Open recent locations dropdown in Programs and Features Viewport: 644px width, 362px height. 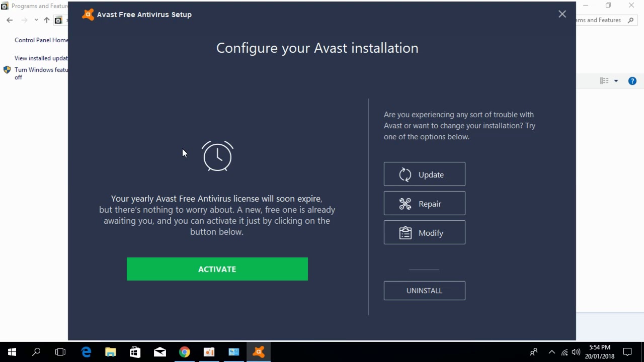tap(36, 20)
